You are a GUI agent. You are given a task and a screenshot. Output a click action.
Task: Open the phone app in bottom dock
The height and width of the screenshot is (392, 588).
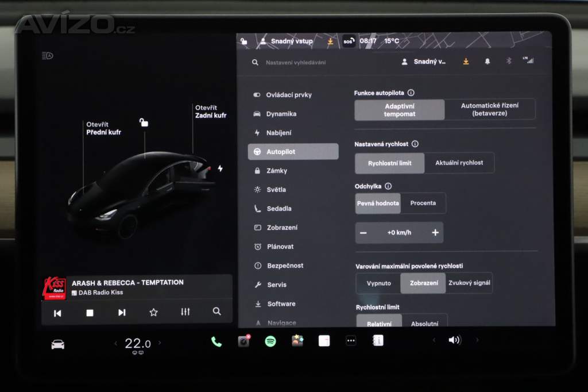pyautogui.click(x=216, y=341)
